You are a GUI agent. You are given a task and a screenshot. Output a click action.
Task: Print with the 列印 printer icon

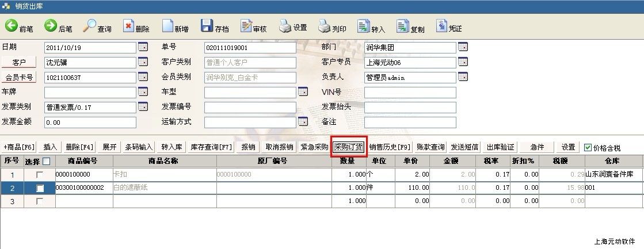click(325, 26)
